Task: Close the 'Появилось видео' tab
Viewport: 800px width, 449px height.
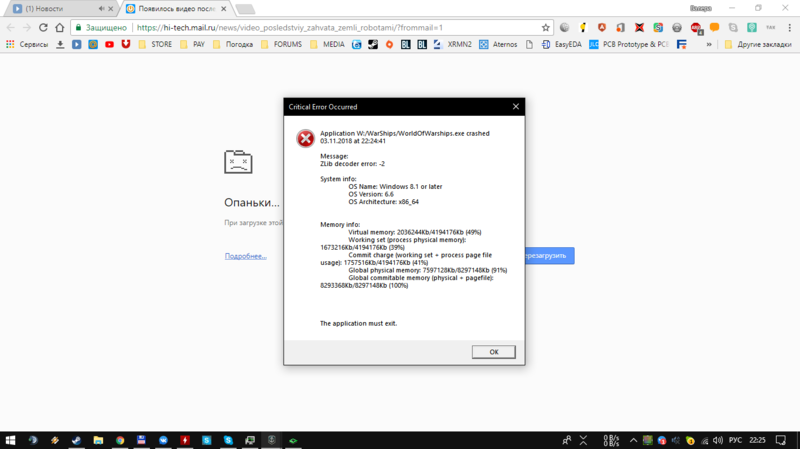Action: click(223, 9)
